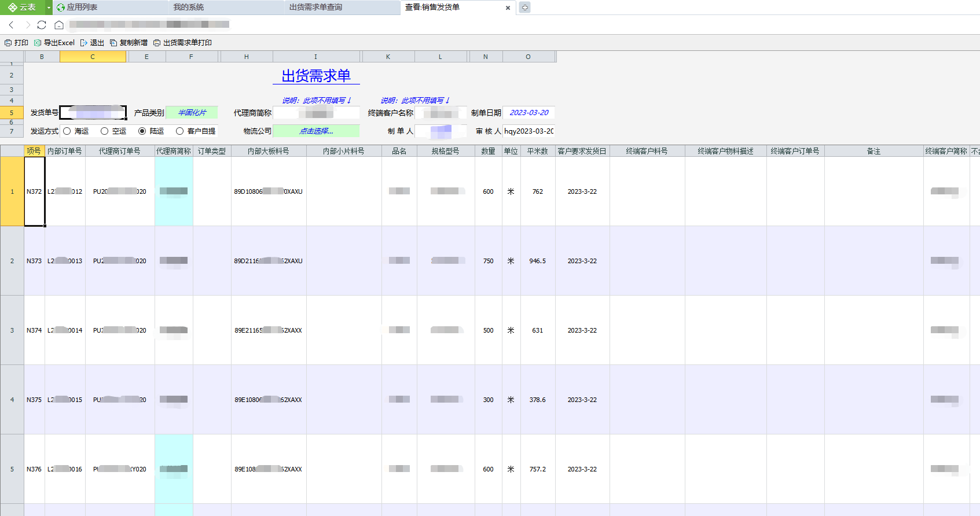Select cell N374 in row 3
This screenshot has height=516, width=980.
click(34, 330)
